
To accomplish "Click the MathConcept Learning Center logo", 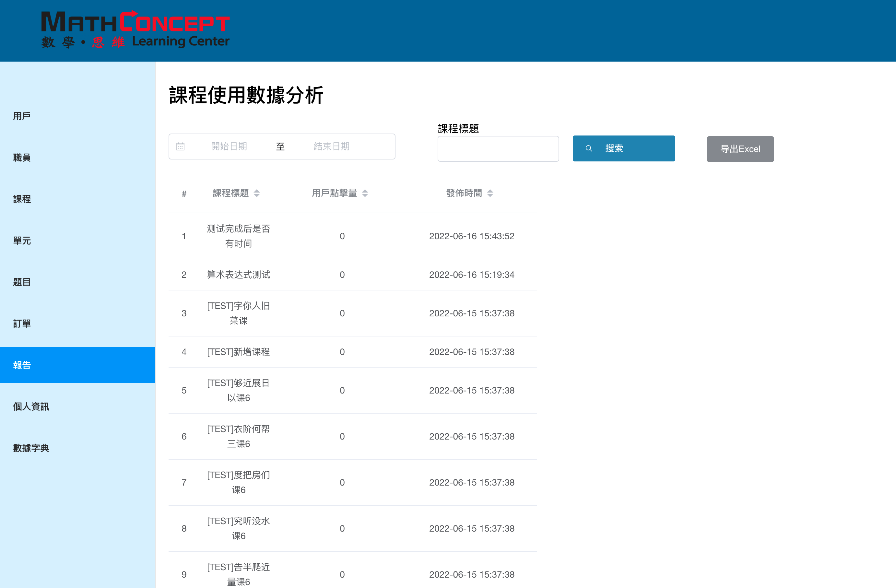I will tap(135, 29).
